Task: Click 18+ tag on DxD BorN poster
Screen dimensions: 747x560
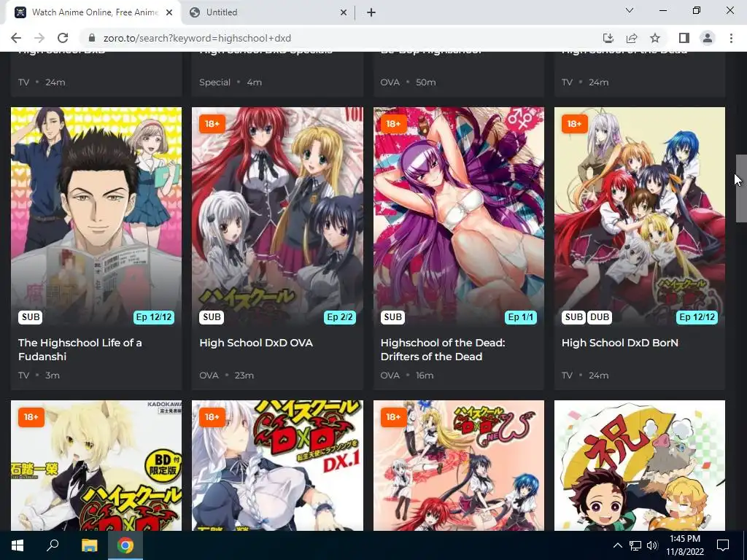Action: pyautogui.click(x=574, y=124)
